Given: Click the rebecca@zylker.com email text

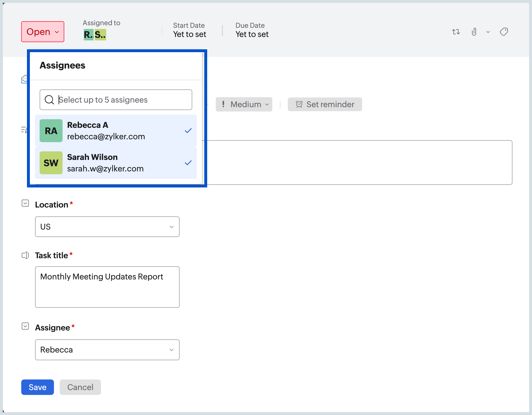Looking at the screenshot, I should [x=106, y=136].
